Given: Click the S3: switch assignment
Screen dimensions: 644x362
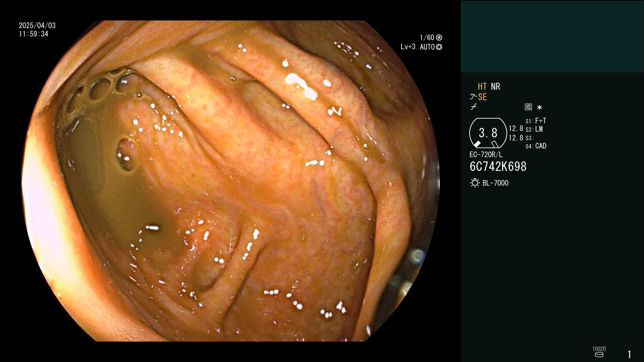Looking at the screenshot, I should coord(530,138).
